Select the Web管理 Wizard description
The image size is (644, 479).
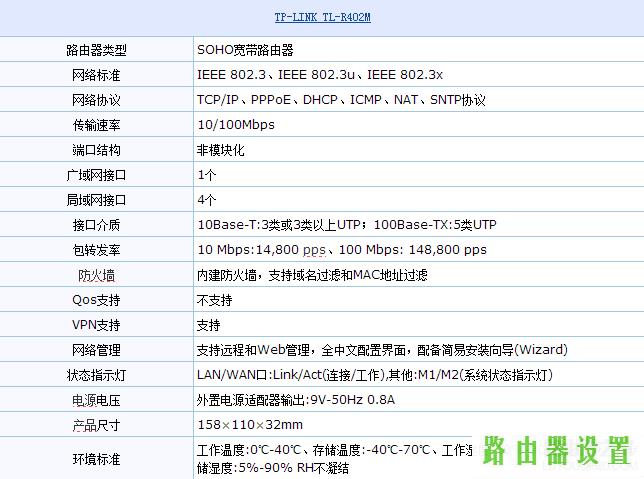pos(382,350)
